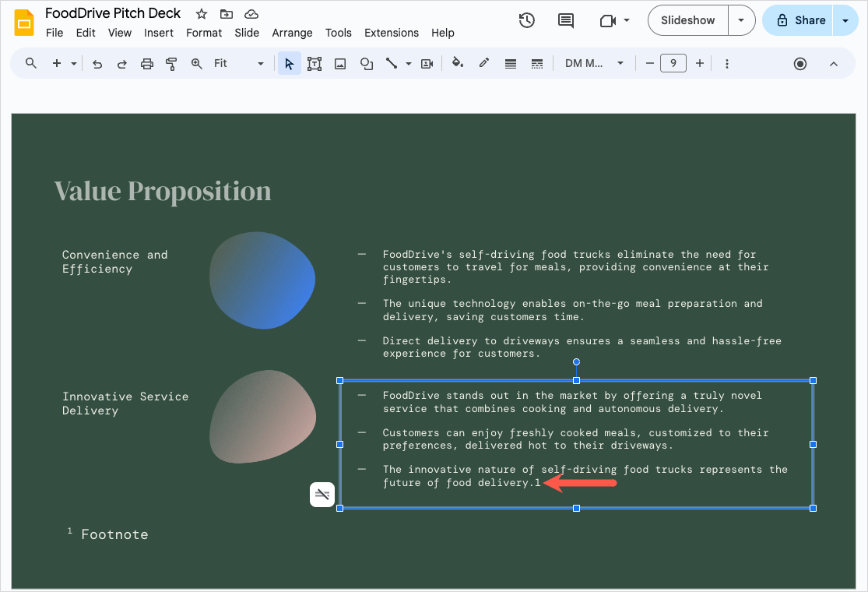Search the menus with magnifier icon
Screen dimensions: 868x592
point(31,63)
